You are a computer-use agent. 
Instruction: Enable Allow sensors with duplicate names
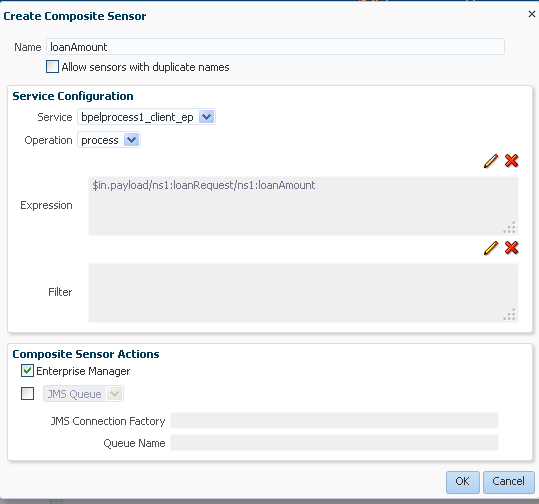click(52, 67)
